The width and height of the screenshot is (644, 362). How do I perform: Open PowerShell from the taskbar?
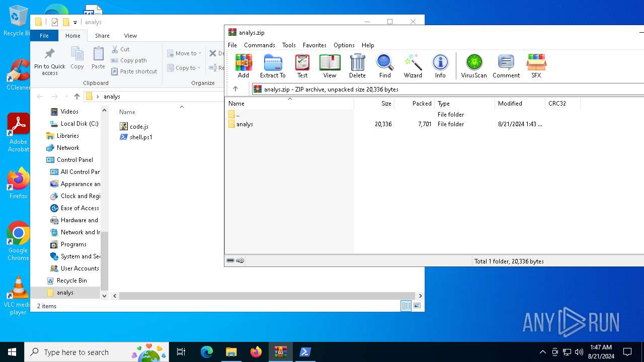click(x=305, y=352)
